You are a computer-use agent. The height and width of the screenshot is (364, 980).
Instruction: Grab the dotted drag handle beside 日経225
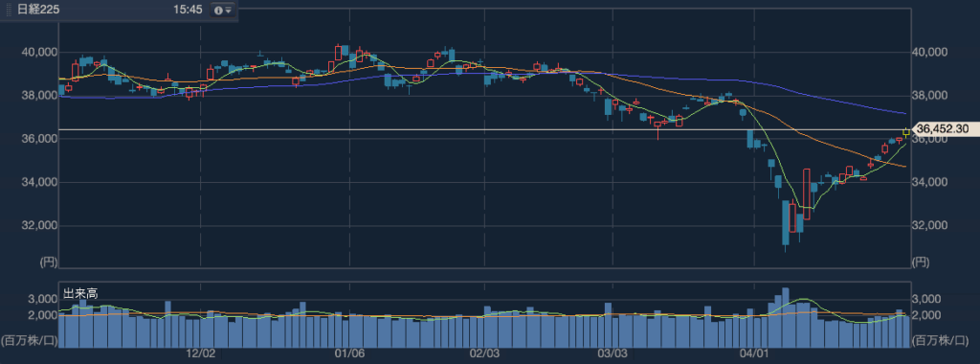coord(9,11)
